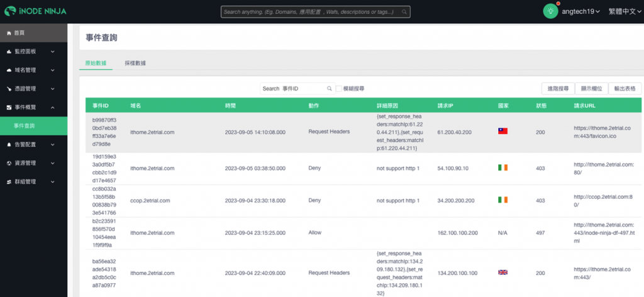This screenshot has width=644, height=297.
Task: Enable the 模糊搜尋 checkbox
Action: (339, 88)
